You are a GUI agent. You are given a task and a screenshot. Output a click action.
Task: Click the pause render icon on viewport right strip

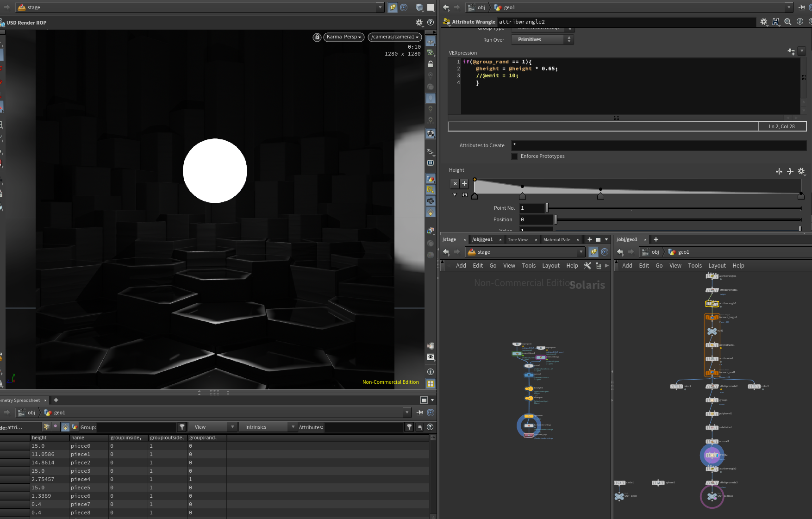pyautogui.click(x=431, y=163)
